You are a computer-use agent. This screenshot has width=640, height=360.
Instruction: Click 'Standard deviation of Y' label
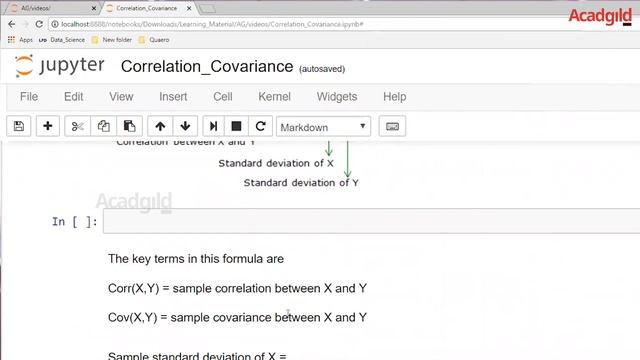click(x=301, y=182)
